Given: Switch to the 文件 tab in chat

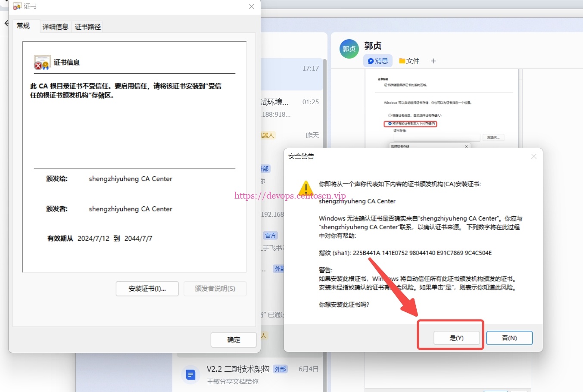Looking at the screenshot, I should tap(409, 61).
